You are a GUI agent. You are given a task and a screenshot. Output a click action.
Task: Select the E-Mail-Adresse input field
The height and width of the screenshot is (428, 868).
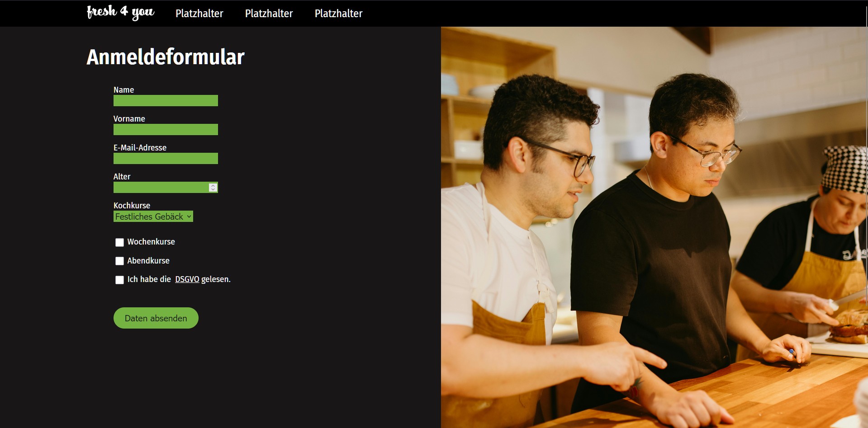click(x=166, y=158)
